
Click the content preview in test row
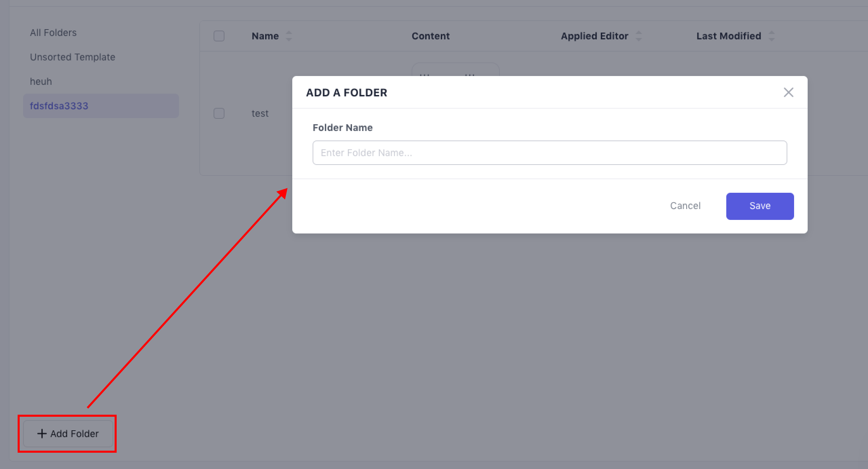(x=455, y=70)
